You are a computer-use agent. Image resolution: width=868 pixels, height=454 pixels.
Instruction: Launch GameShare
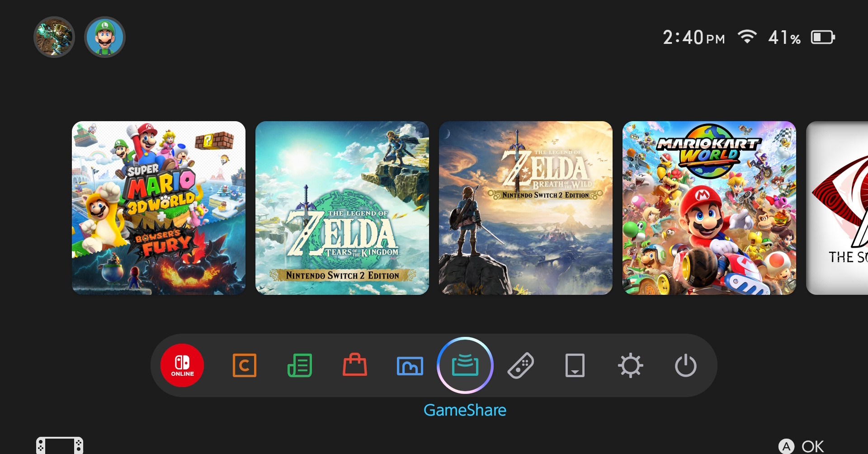[465, 365]
